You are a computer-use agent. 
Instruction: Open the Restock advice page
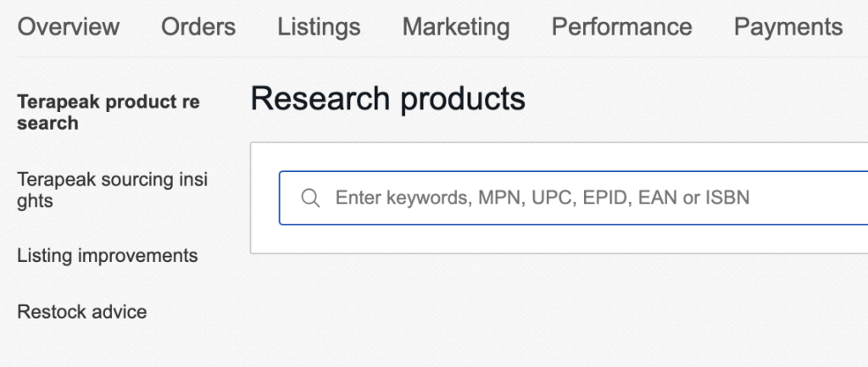(x=82, y=312)
